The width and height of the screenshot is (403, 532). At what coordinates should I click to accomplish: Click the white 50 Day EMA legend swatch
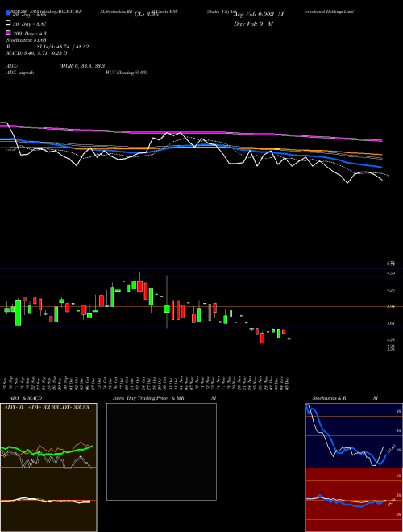[8, 23]
